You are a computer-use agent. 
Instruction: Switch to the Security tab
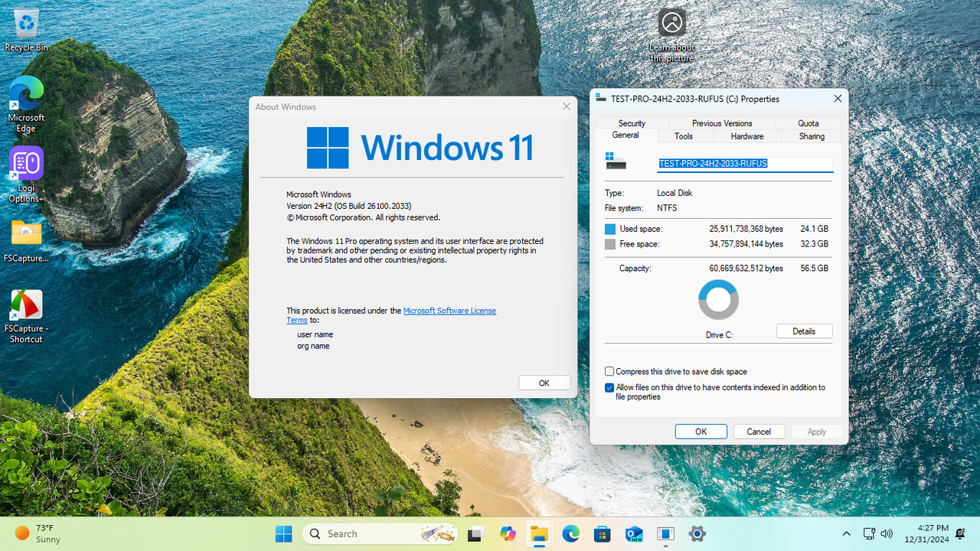point(632,123)
